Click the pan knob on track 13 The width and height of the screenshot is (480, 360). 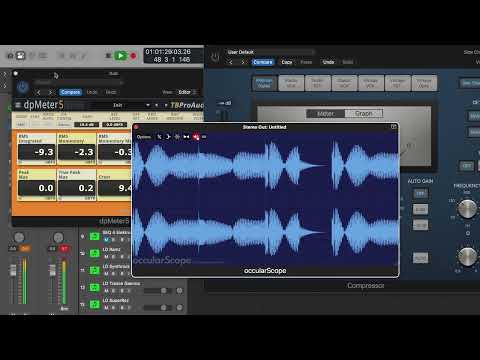click(179, 308)
